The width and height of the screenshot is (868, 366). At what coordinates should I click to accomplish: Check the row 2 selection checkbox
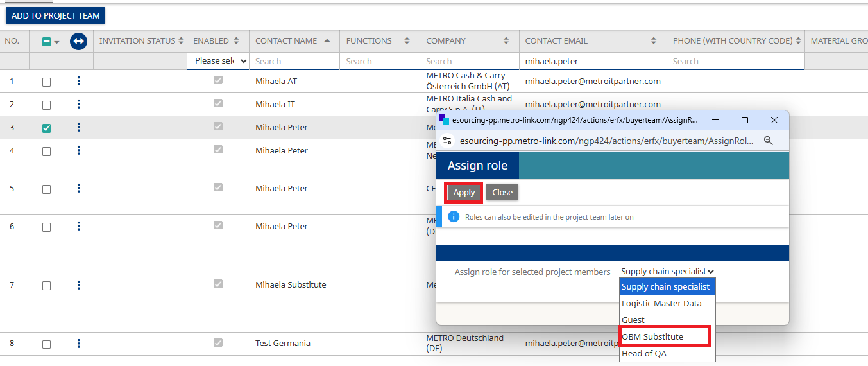coord(46,105)
